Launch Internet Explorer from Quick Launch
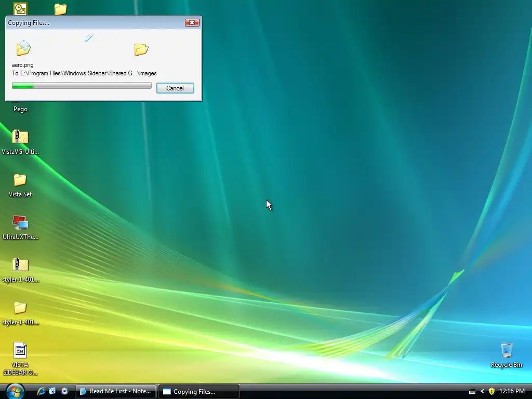Screen dimensions: 532x399 click(x=41, y=391)
